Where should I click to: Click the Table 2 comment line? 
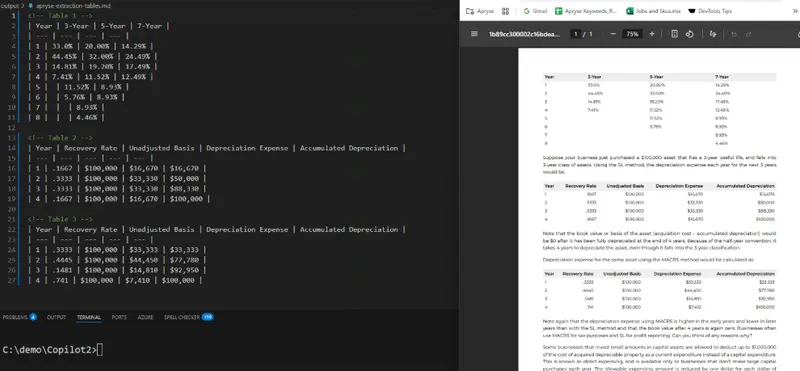tap(60, 138)
